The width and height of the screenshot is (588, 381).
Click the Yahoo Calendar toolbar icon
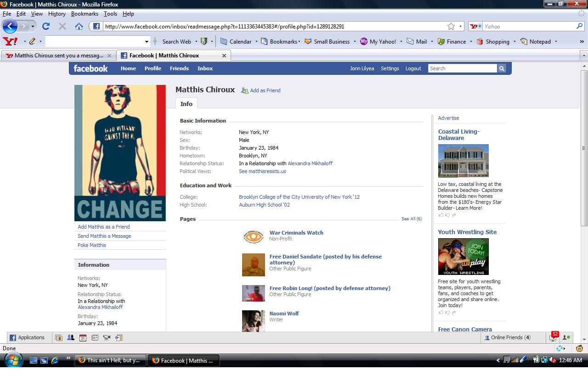[224, 41]
